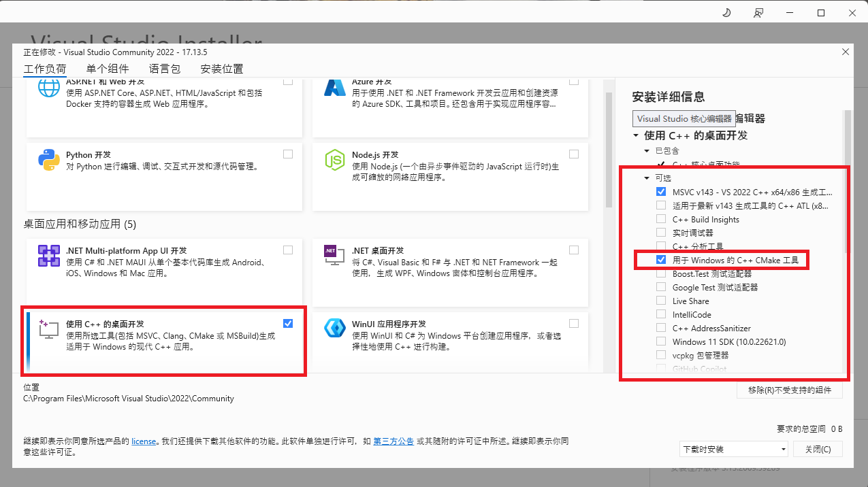Switch to the 单个组件 tab
868x487 pixels.
[108, 69]
